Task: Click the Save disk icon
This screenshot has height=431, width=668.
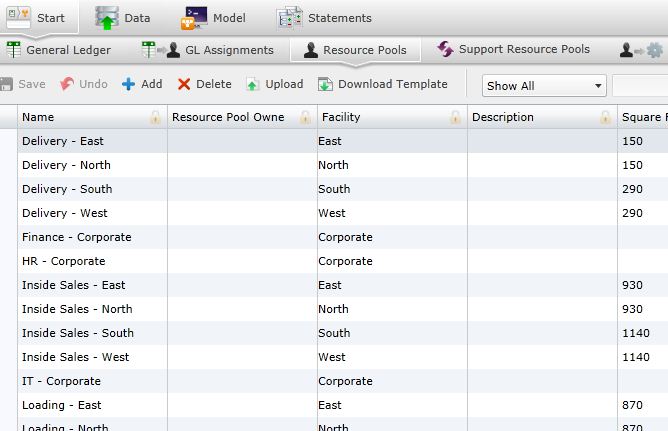Action: [x=7, y=85]
